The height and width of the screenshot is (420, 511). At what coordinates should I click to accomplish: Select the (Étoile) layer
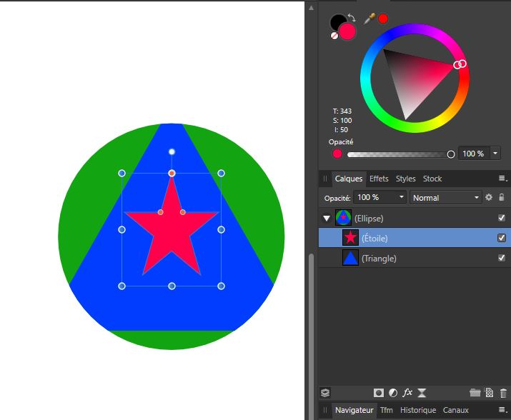pos(415,238)
